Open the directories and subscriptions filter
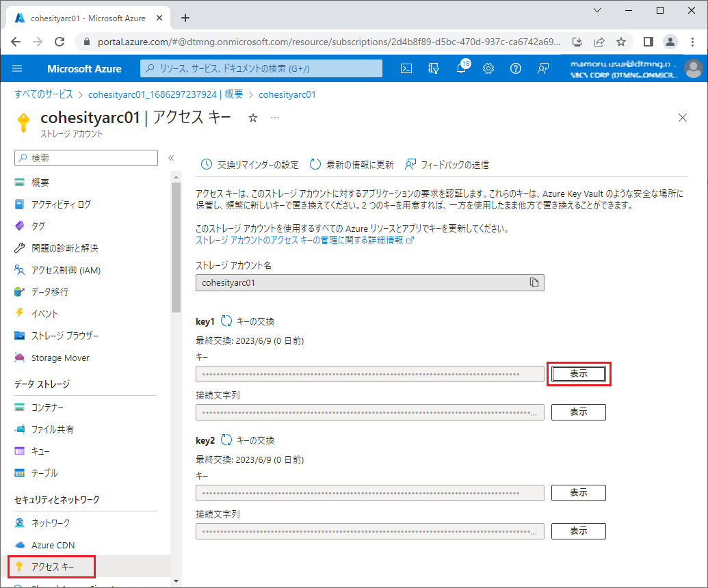 [x=434, y=68]
